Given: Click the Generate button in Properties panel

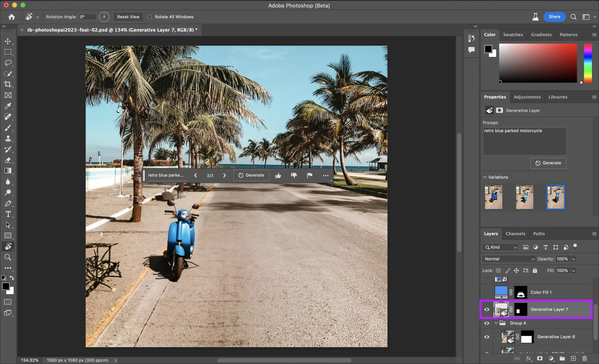Looking at the screenshot, I should pyautogui.click(x=548, y=163).
